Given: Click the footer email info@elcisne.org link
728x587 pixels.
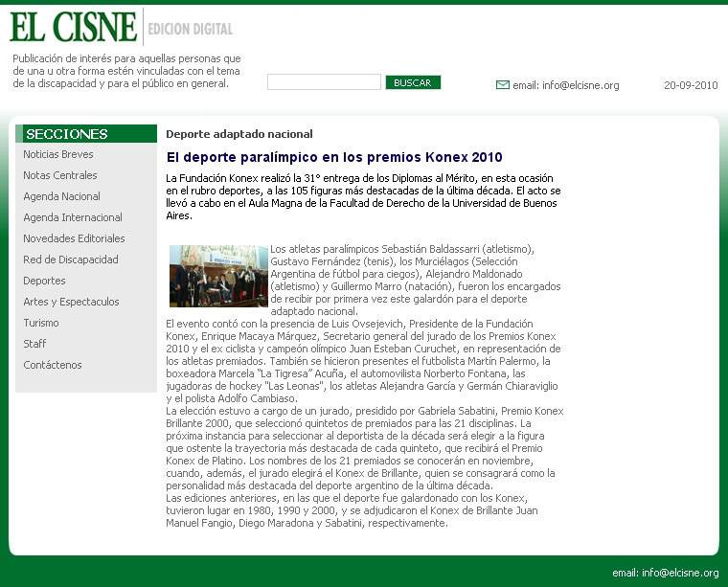Looking at the screenshot, I should pyautogui.click(x=665, y=573).
